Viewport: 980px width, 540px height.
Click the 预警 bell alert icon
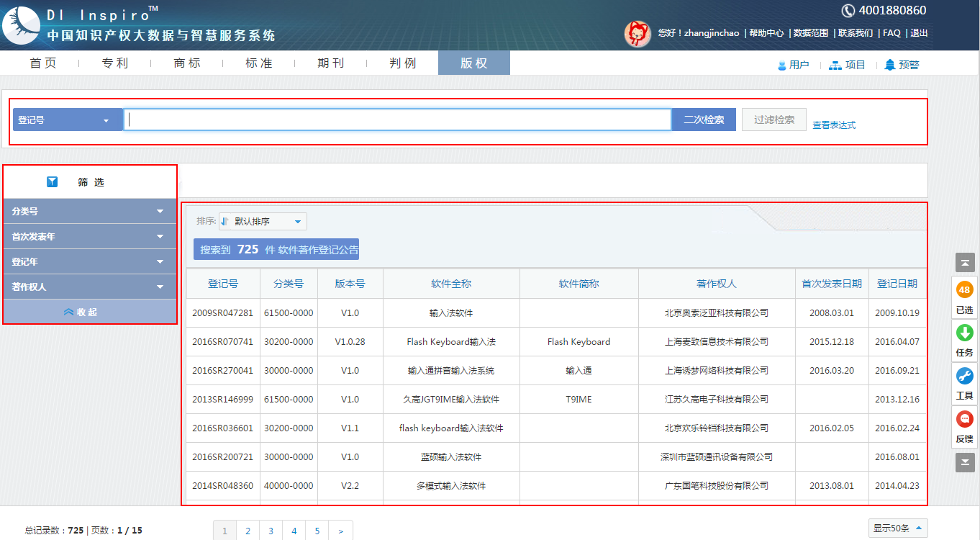click(890, 65)
